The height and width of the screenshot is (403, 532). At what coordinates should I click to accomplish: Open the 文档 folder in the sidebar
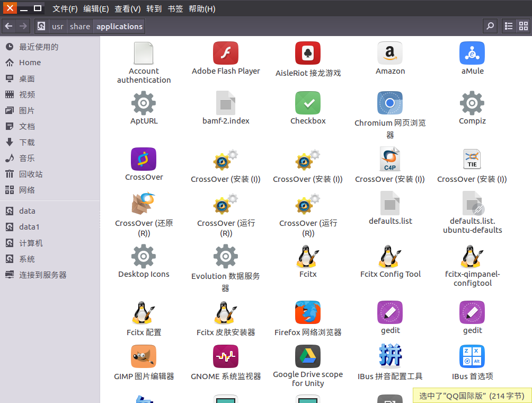(x=50, y=126)
